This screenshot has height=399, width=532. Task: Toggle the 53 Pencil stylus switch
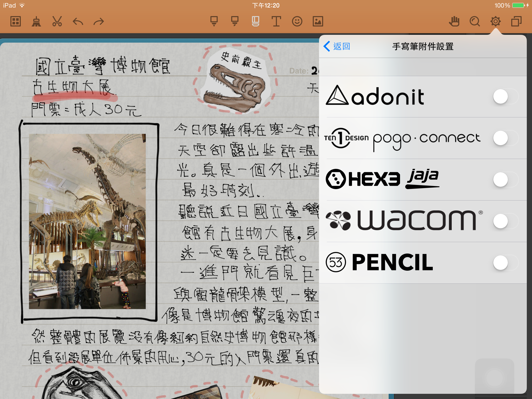[x=506, y=263]
